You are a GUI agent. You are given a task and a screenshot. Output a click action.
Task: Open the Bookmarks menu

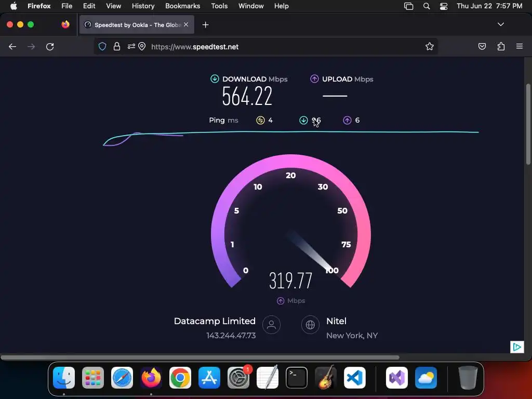[x=182, y=6]
